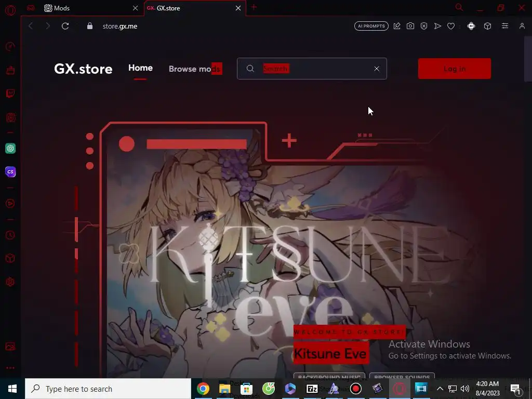Clear the search field with X
Viewport: 532px width, 399px height.
click(x=377, y=69)
